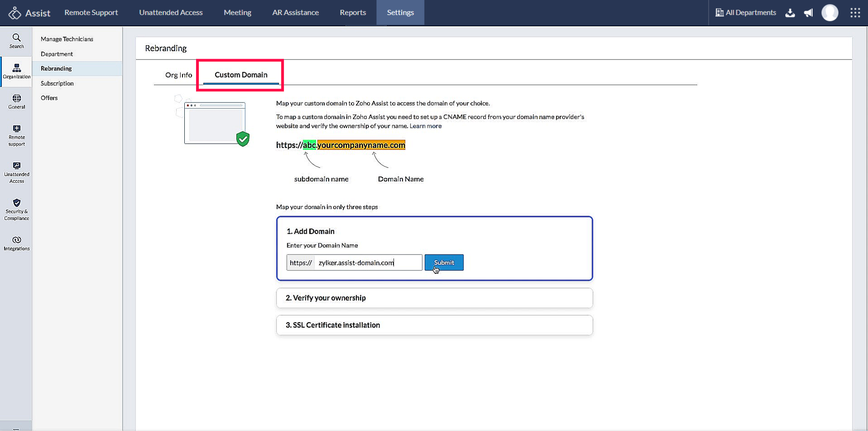
Task: Open the Search panel in settings sidebar
Action: (16, 41)
